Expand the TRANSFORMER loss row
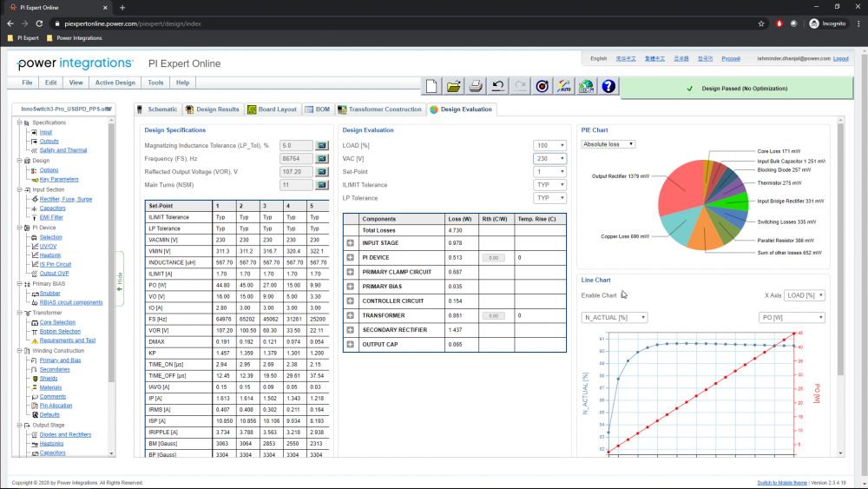 [x=351, y=315]
